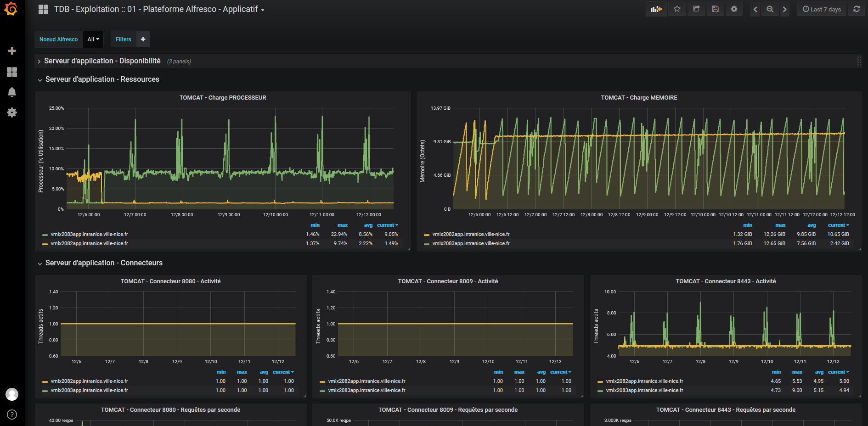868x426 pixels.
Task: Zoom out the time range
Action: (770, 9)
